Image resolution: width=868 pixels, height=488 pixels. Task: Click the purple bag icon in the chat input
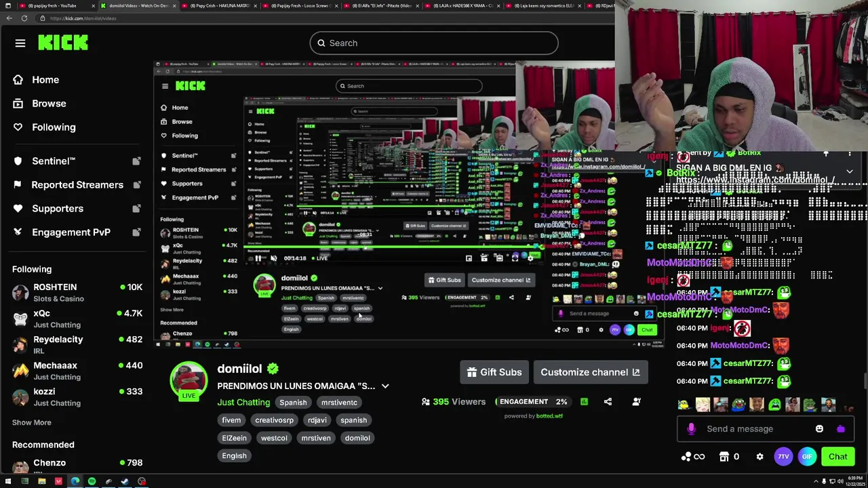pyautogui.click(x=841, y=428)
